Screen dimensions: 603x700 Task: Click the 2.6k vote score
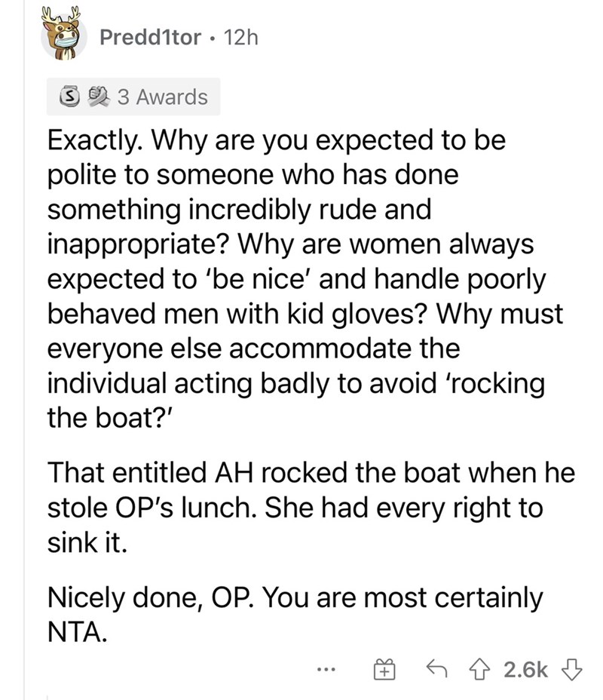[x=526, y=669]
